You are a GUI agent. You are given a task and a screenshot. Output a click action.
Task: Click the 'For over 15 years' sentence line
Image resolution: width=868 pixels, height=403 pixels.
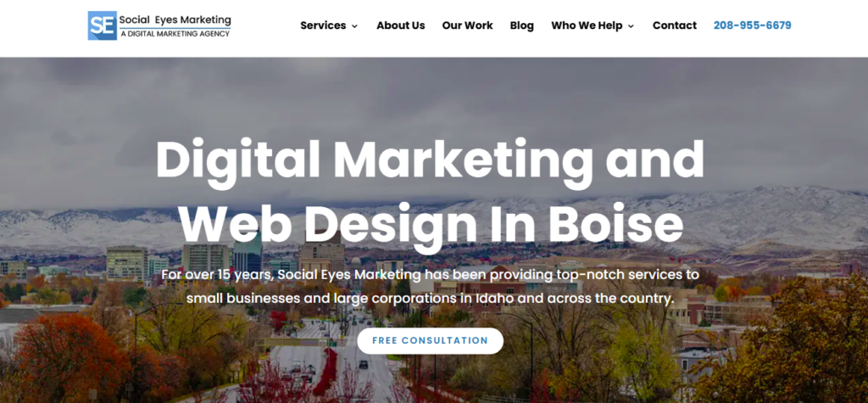tap(430, 274)
